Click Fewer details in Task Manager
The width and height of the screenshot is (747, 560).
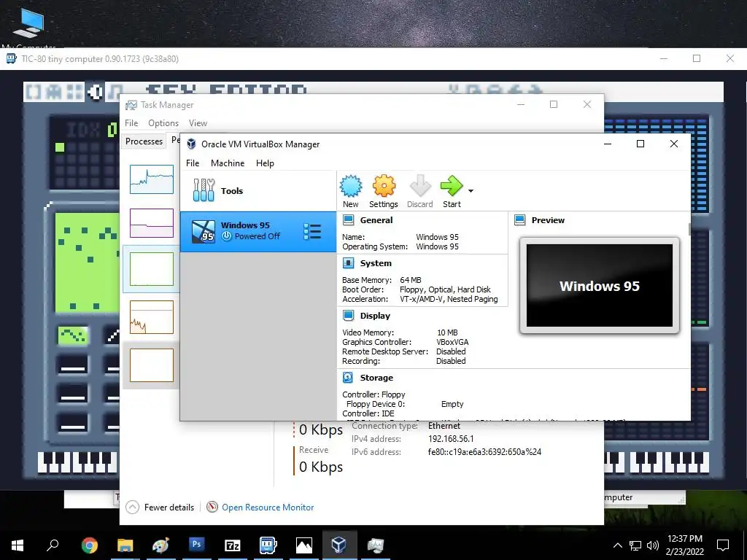click(x=169, y=507)
